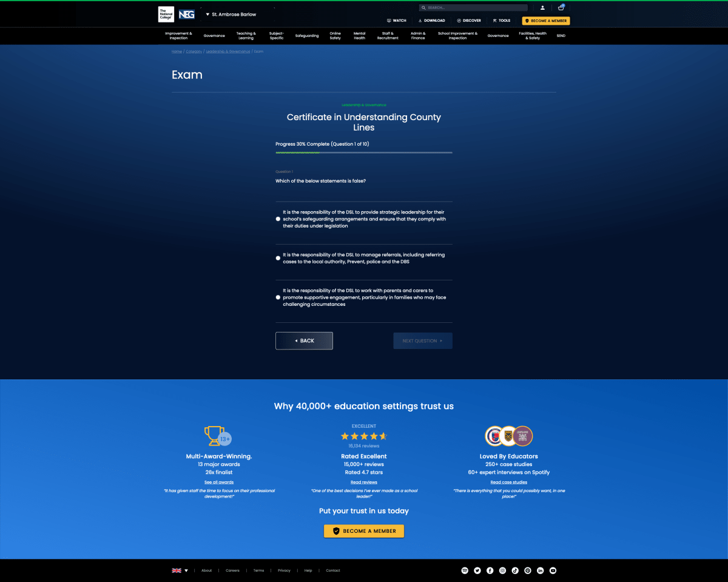
Task: Open the Privacy footer link
Action: (284, 570)
